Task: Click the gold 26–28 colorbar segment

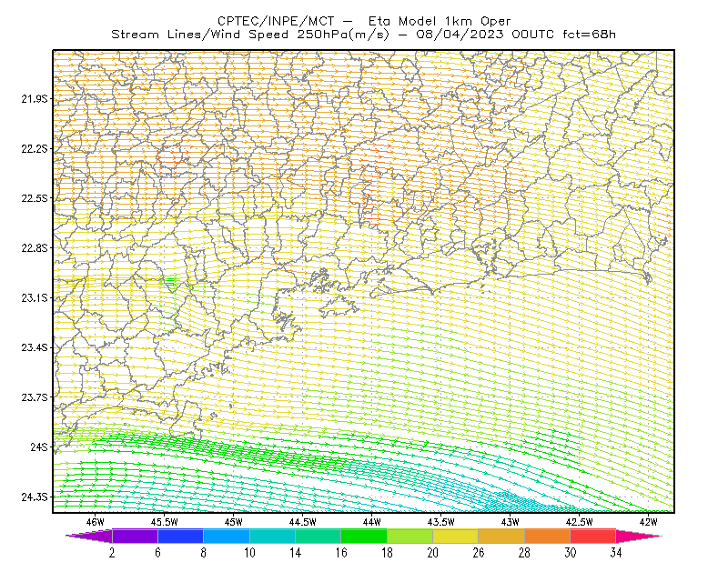Action: [x=501, y=536]
